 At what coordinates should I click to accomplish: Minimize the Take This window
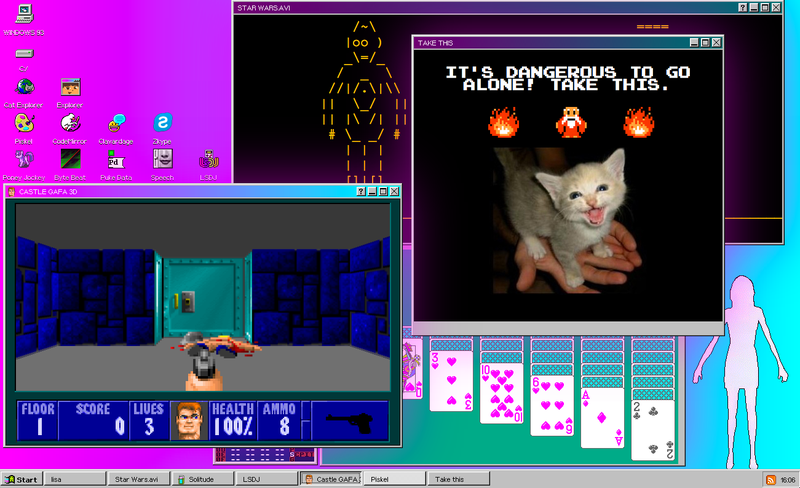(694, 42)
